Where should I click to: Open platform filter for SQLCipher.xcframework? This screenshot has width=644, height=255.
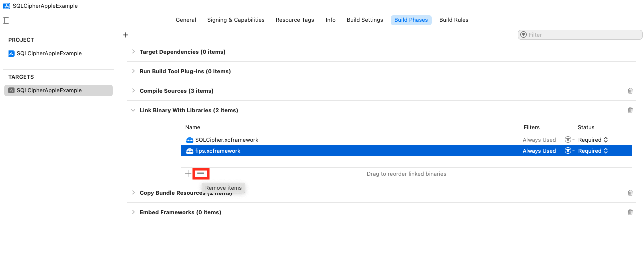pos(569,140)
